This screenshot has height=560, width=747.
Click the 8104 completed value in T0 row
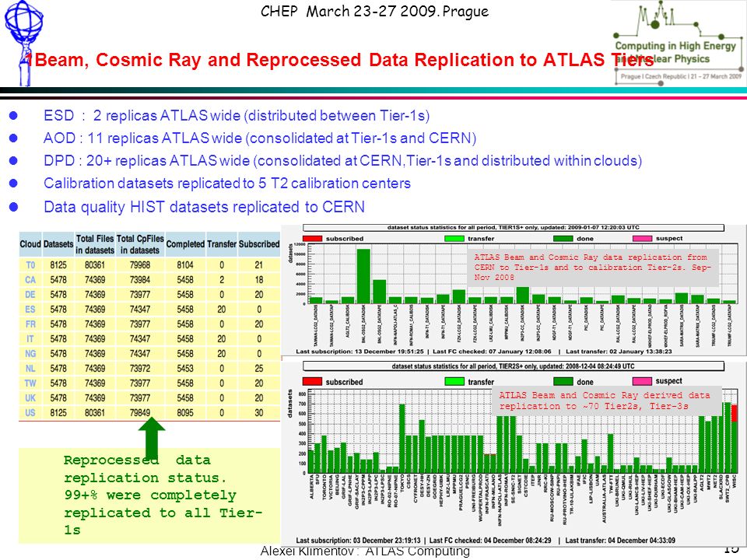click(185, 265)
